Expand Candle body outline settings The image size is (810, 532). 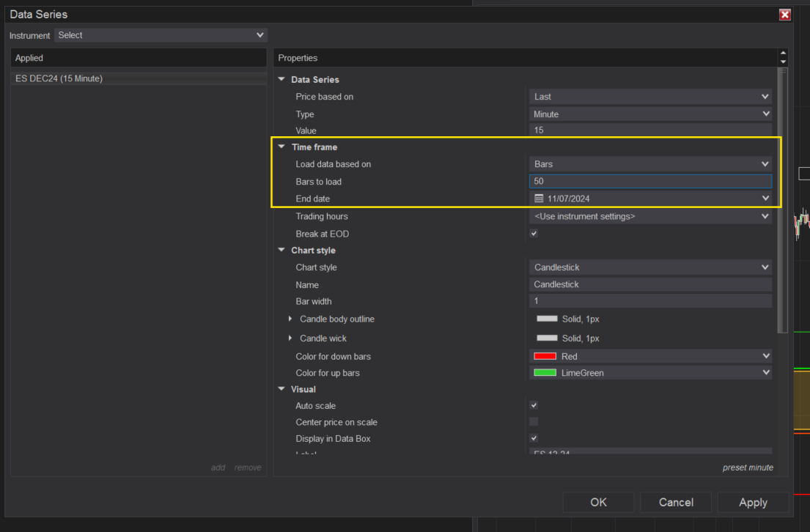click(x=290, y=319)
